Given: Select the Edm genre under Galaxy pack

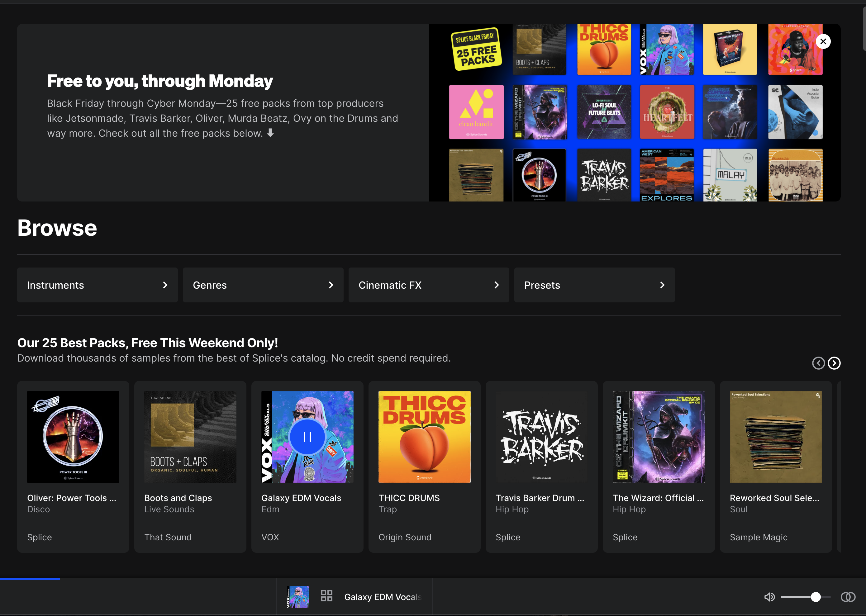Looking at the screenshot, I should (270, 509).
